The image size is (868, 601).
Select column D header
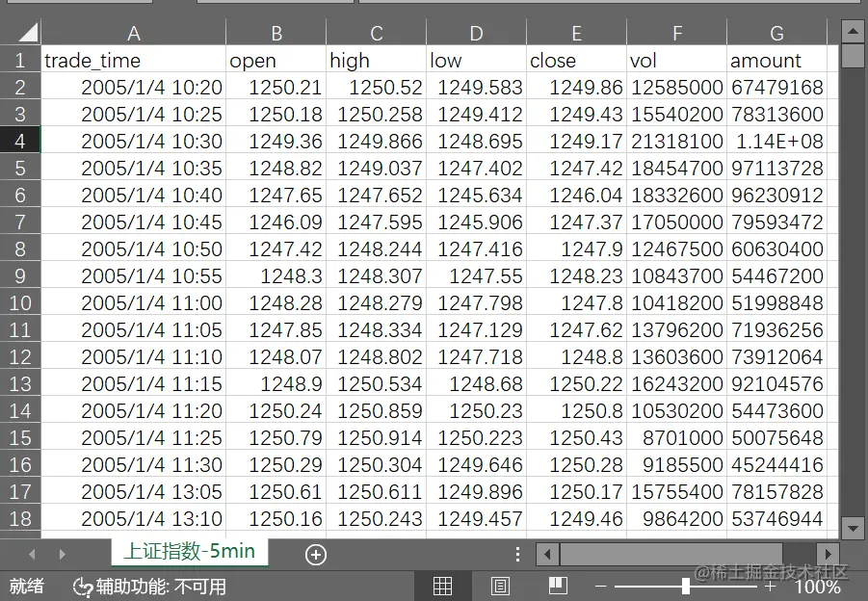477,33
